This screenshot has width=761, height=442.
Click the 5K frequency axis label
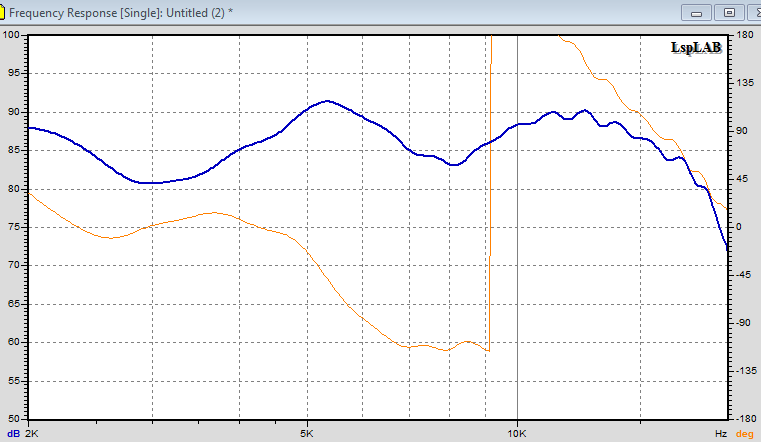tap(307, 433)
